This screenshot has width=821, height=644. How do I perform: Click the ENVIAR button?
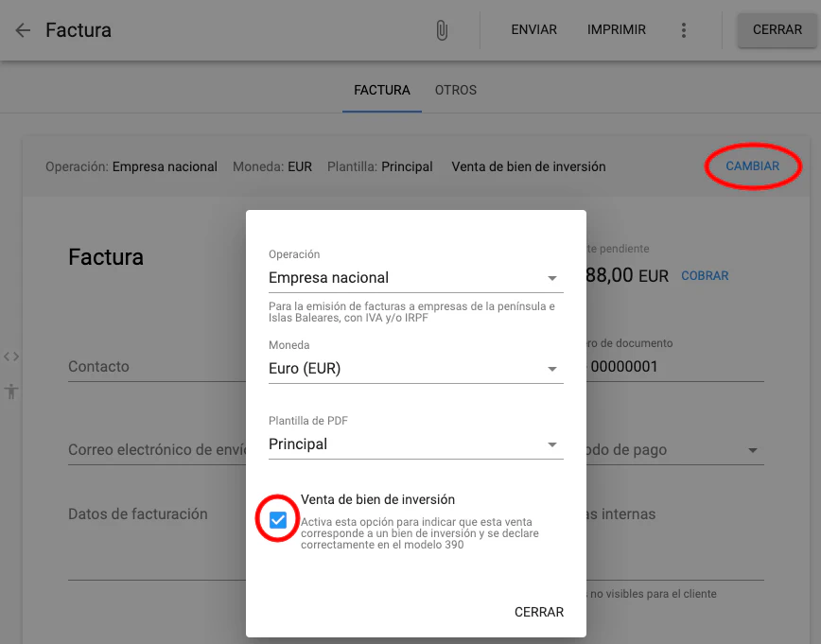click(x=533, y=29)
